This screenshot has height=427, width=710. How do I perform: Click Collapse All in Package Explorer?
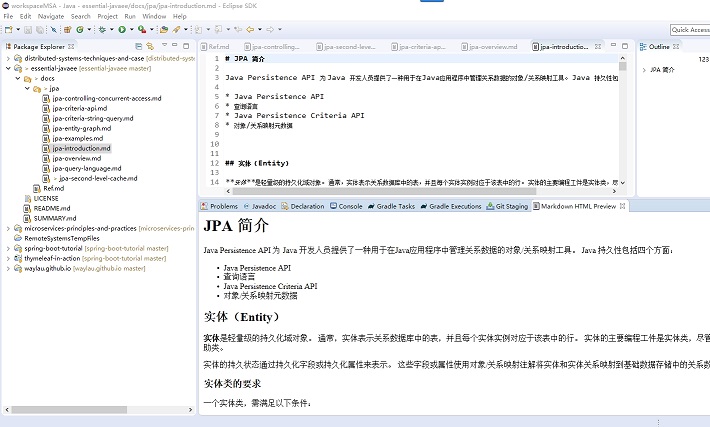[x=139, y=46]
